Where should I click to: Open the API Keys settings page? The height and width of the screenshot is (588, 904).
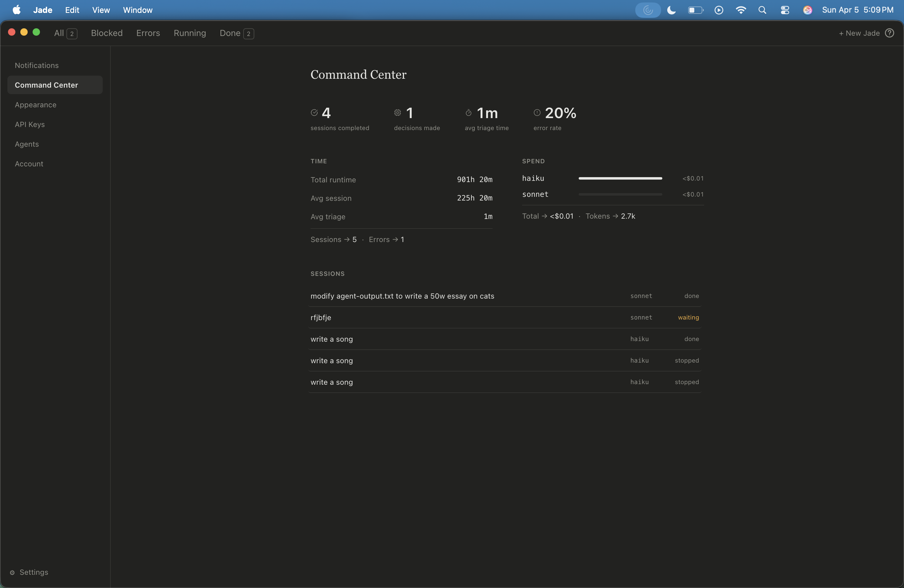pos(30,124)
